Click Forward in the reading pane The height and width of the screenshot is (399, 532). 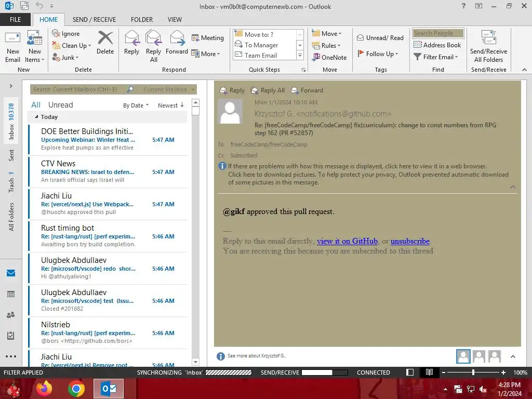(307, 90)
